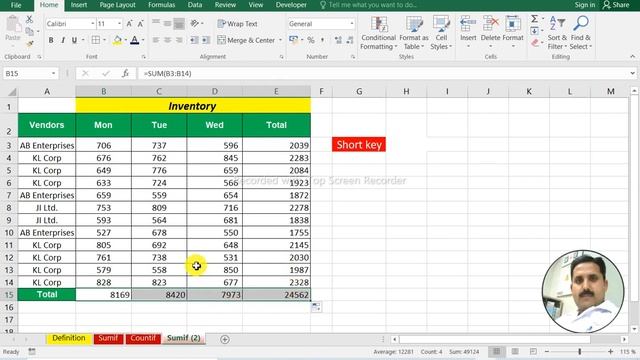Click the Insert Function fx icon
The width and height of the screenshot is (640, 360).
125,73
